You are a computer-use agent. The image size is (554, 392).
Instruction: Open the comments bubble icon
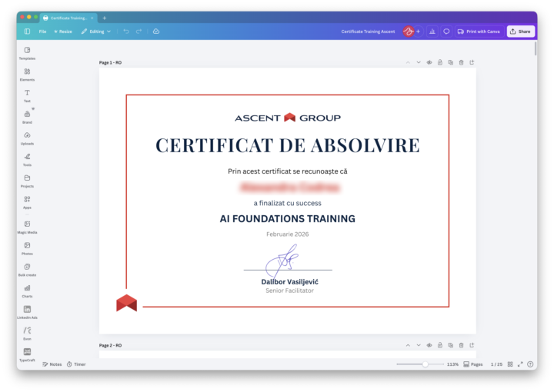pyautogui.click(x=446, y=32)
